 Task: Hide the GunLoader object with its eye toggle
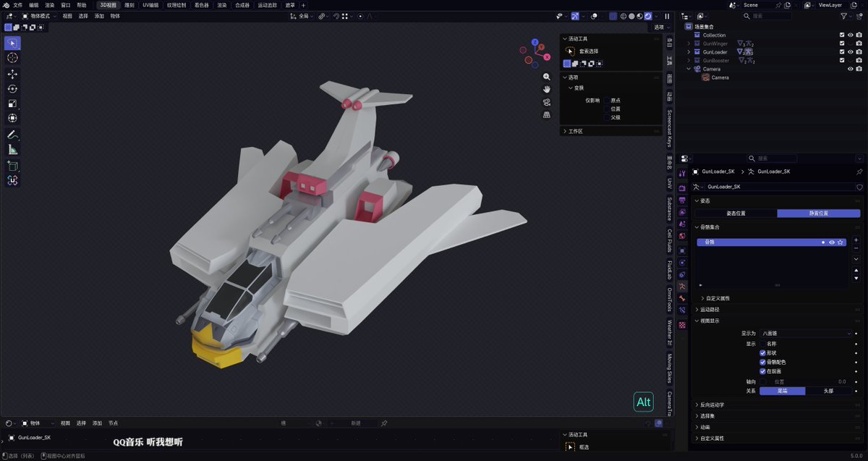coord(851,51)
